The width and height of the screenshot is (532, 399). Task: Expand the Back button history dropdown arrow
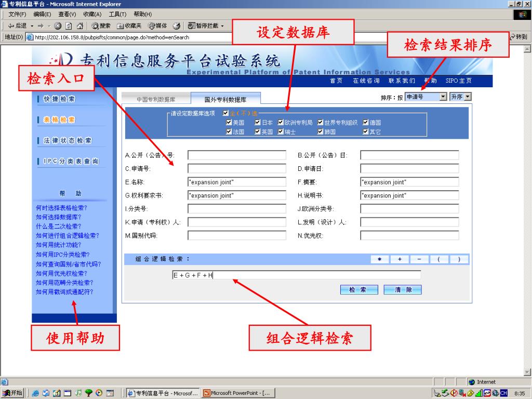pyautogui.click(x=32, y=26)
